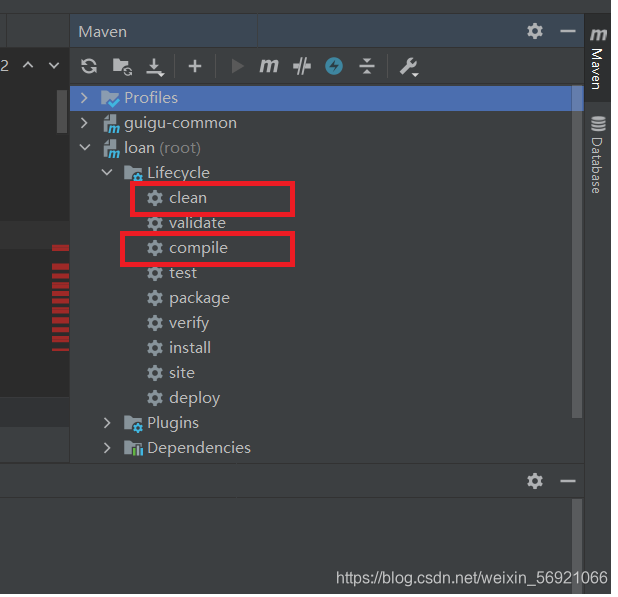Select the validate lifecycle goal

click(x=197, y=223)
